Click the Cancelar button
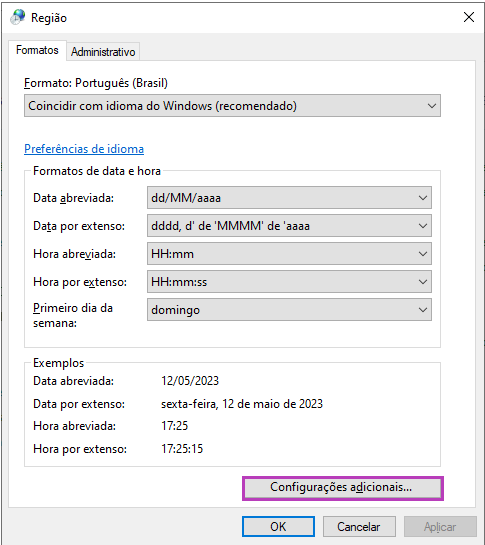 (359, 526)
